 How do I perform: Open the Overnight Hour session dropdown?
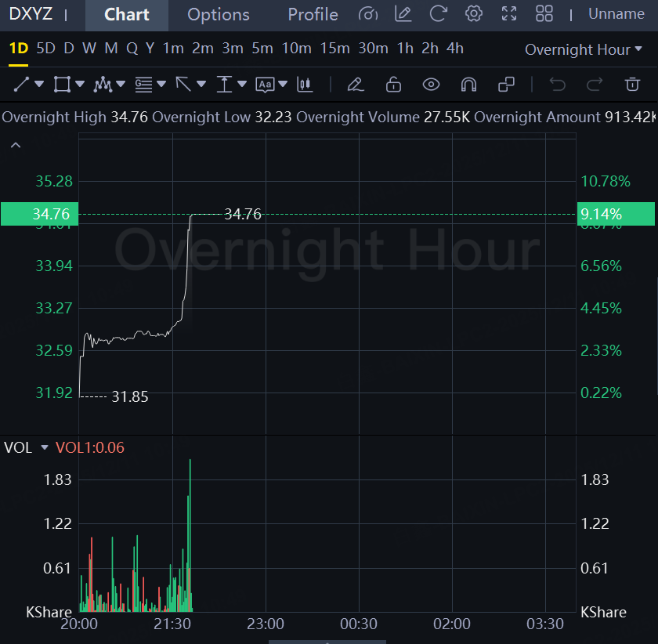click(584, 49)
